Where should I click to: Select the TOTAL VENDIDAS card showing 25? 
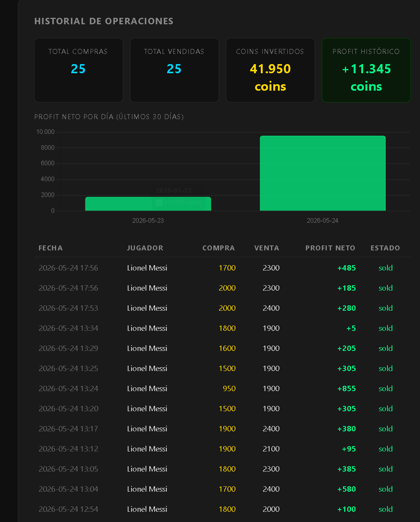174,70
